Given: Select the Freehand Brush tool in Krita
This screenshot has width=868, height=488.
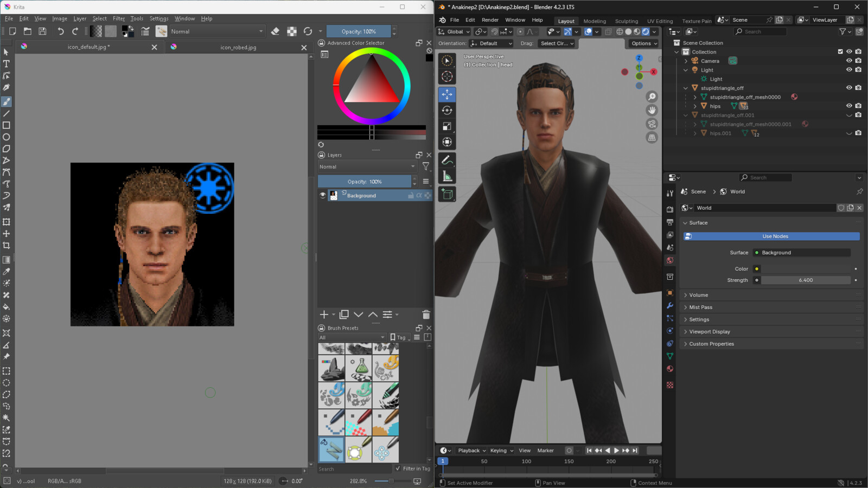Looking at the screenshot, I should pos(7,102).
